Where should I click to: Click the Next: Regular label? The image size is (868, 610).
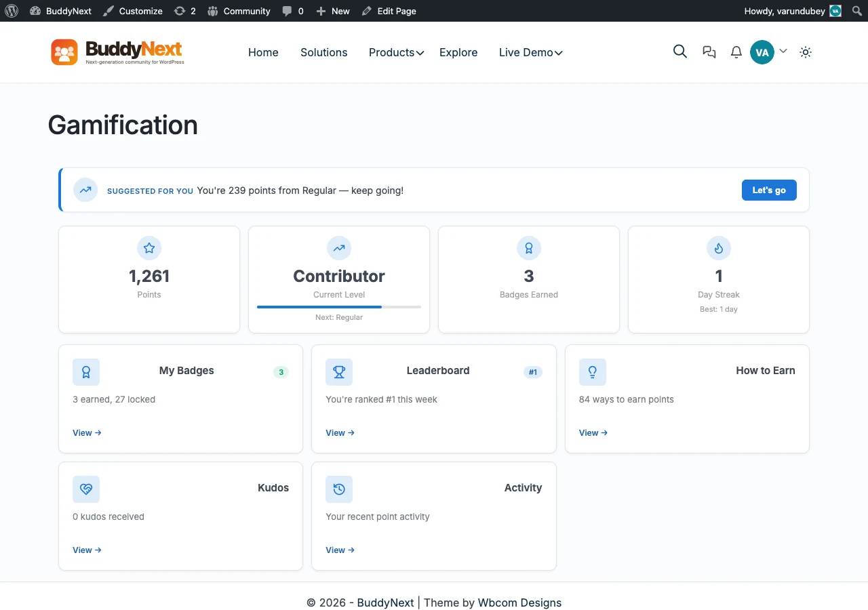(x=339, y=317)
